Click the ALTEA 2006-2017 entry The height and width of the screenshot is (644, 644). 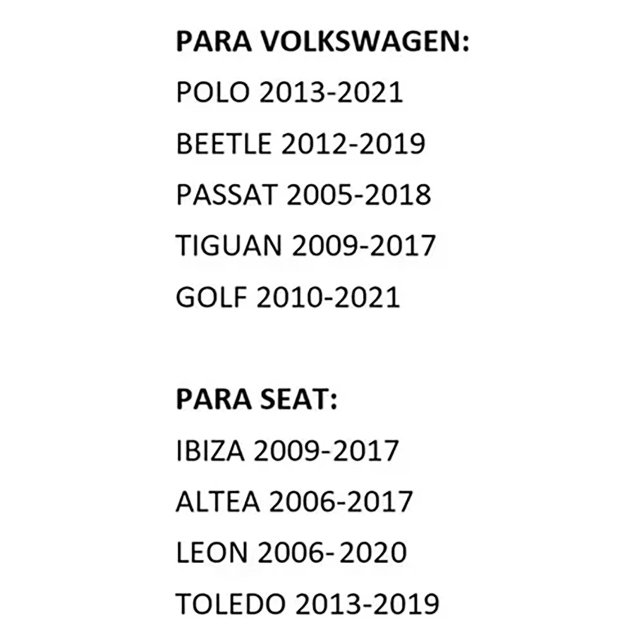[x=295, y=502]
